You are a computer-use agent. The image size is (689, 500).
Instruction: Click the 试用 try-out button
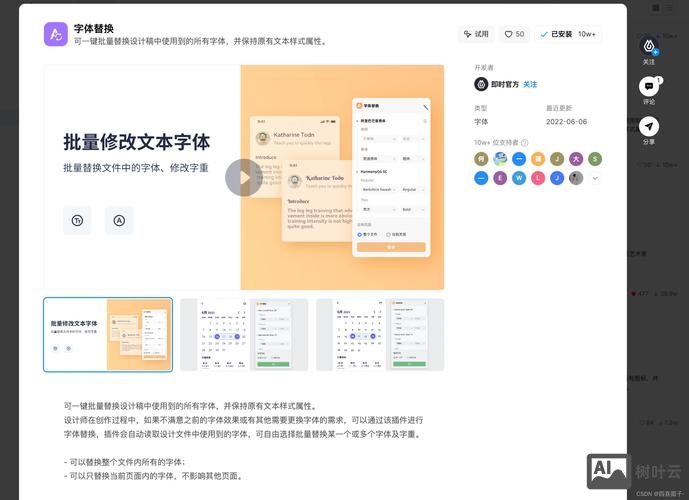click(x=476, y=34)
